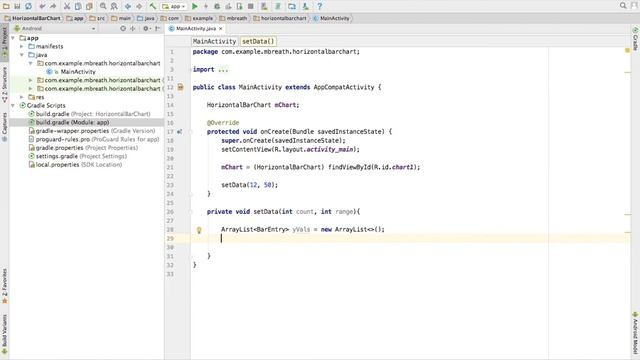Click HorizontalBarChart in the navigation bar
Image resolution: width=640 pixels, height=360 pixels.
coord(32,18)
